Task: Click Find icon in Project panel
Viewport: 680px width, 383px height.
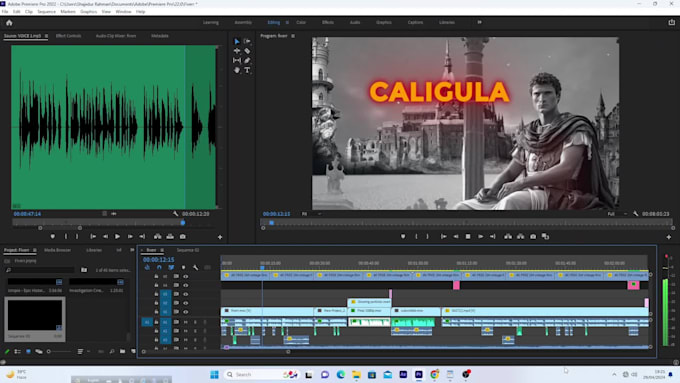Action: tap(112, 351)
